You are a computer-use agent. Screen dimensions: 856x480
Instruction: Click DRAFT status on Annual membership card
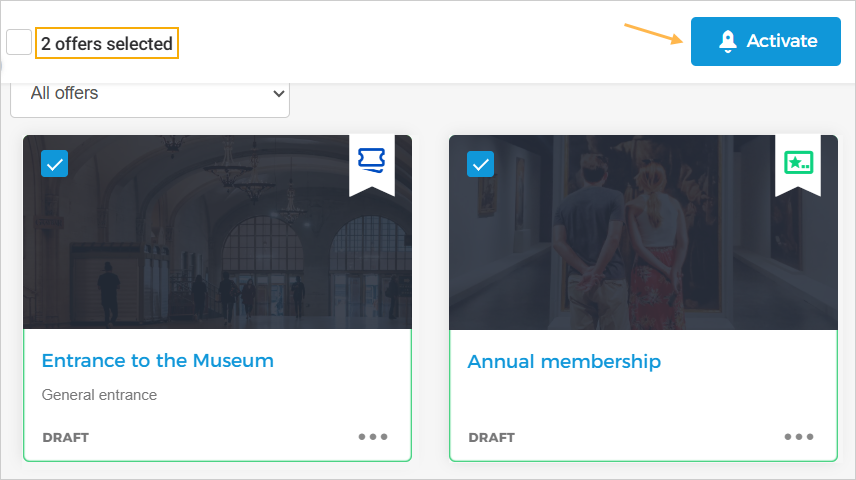click(491, 438)
